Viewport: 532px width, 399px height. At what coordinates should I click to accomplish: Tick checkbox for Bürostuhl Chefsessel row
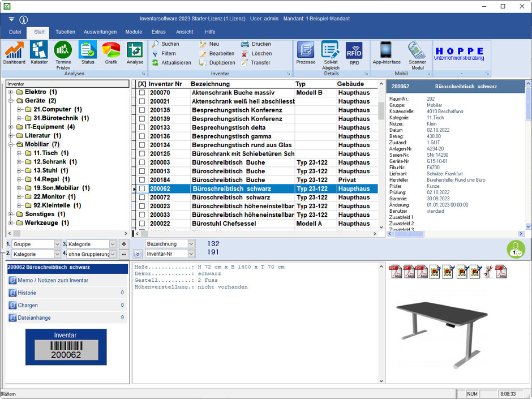[x=142, y=224]
